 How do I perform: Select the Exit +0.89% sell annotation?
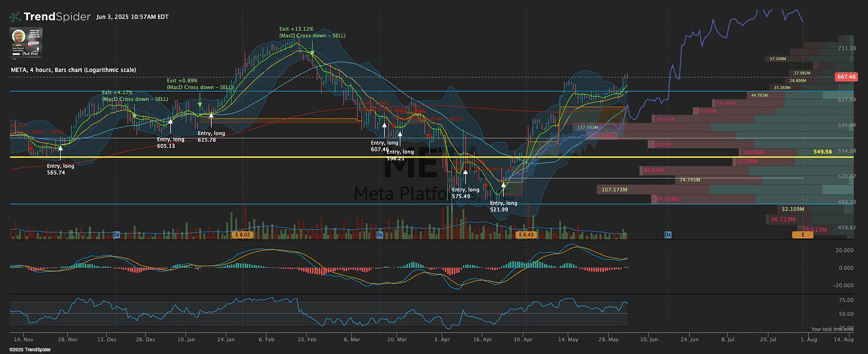point(200,84)
